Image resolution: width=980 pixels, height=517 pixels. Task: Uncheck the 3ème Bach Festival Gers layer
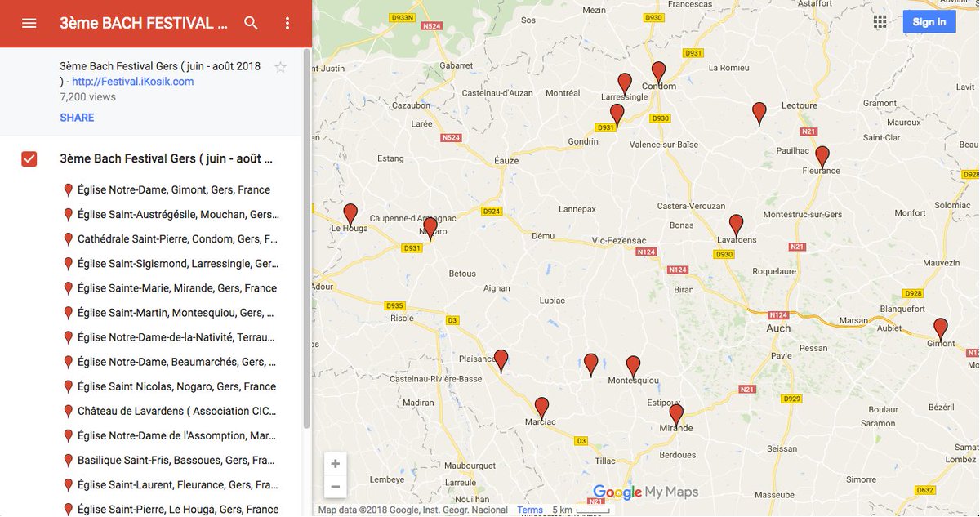point(29,158)
